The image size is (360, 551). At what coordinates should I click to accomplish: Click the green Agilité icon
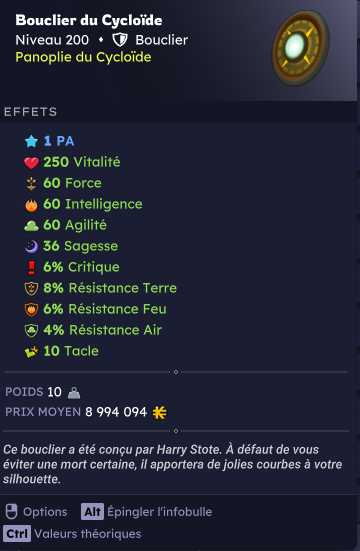(x=31, y=226)
